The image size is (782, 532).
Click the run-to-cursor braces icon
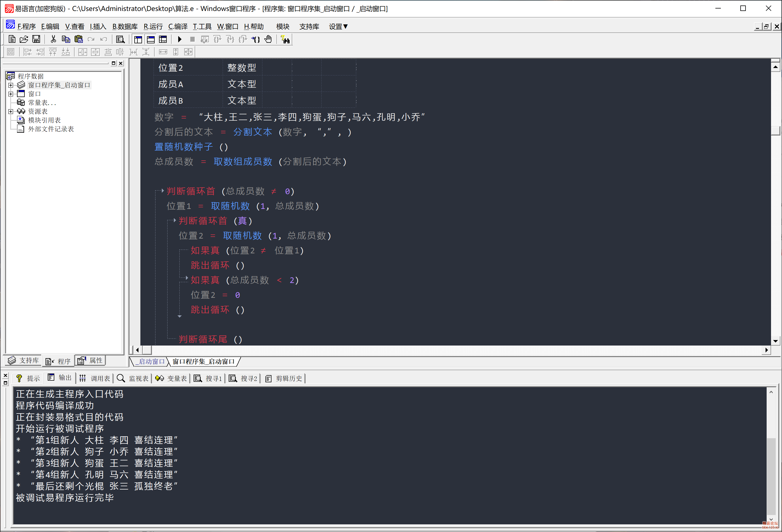pyautogui.click(x=255, y=39)
